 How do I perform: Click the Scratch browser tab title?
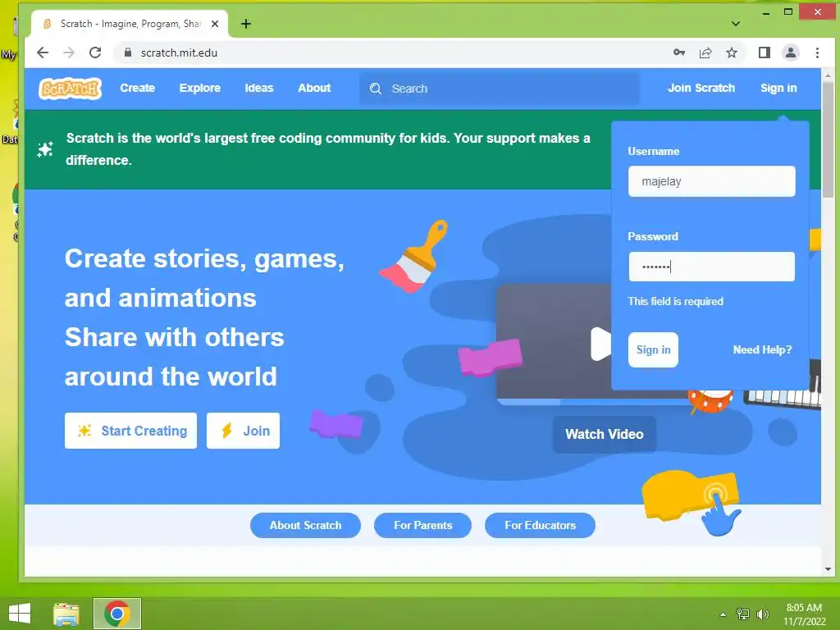tap(130, 24)
